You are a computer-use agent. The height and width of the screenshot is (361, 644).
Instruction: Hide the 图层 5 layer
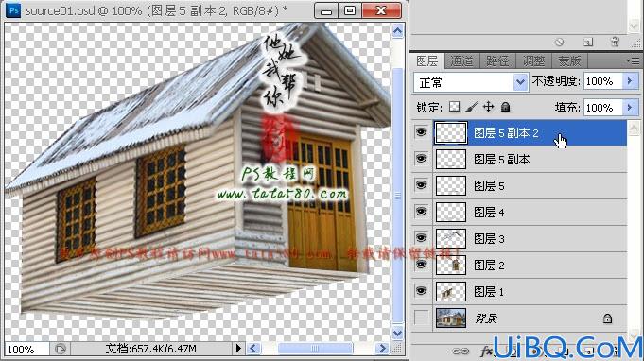click(421, 185)
